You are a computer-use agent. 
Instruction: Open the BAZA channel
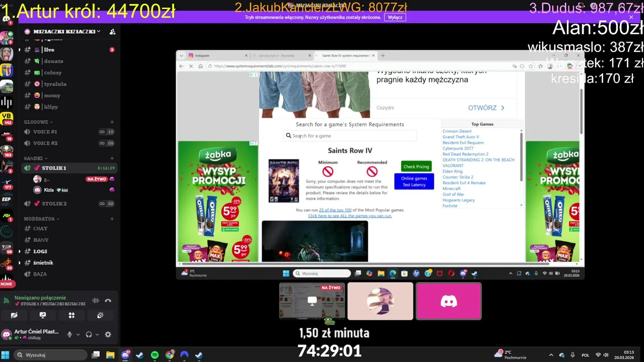coord(69,275)
